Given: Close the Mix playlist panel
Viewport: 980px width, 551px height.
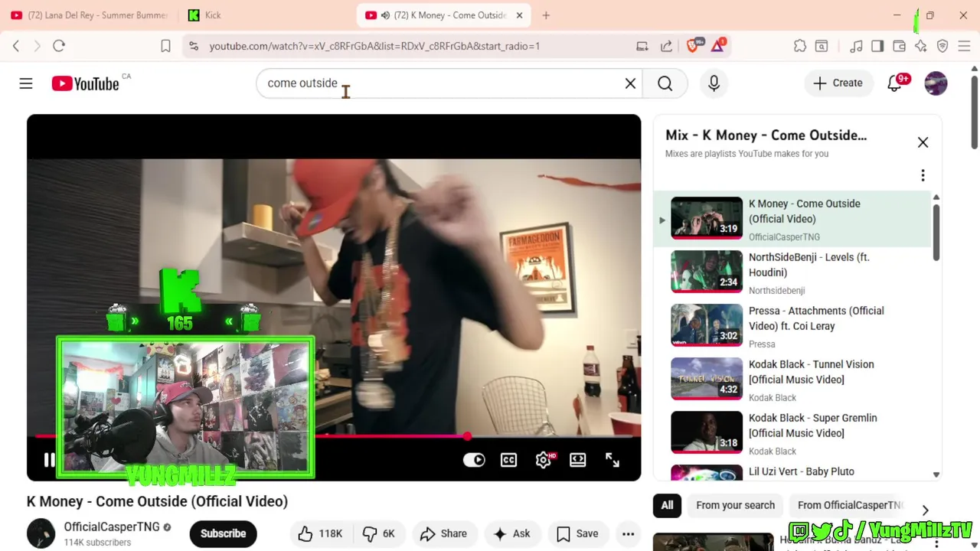Looking at the screenshot, I should click(x=923, y=142).
